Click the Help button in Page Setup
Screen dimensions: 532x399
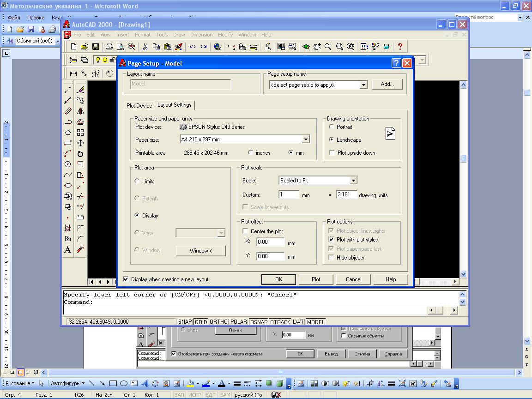(391, 279)
